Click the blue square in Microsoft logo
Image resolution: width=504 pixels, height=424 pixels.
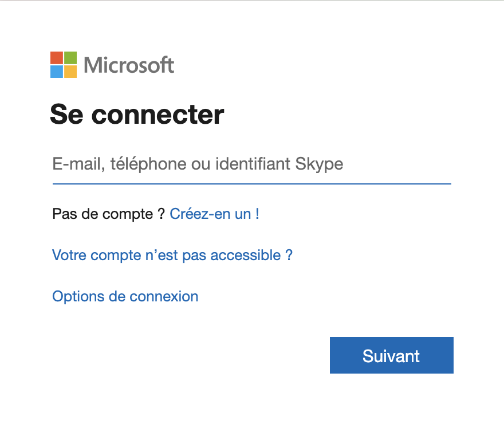pos(57,72)
